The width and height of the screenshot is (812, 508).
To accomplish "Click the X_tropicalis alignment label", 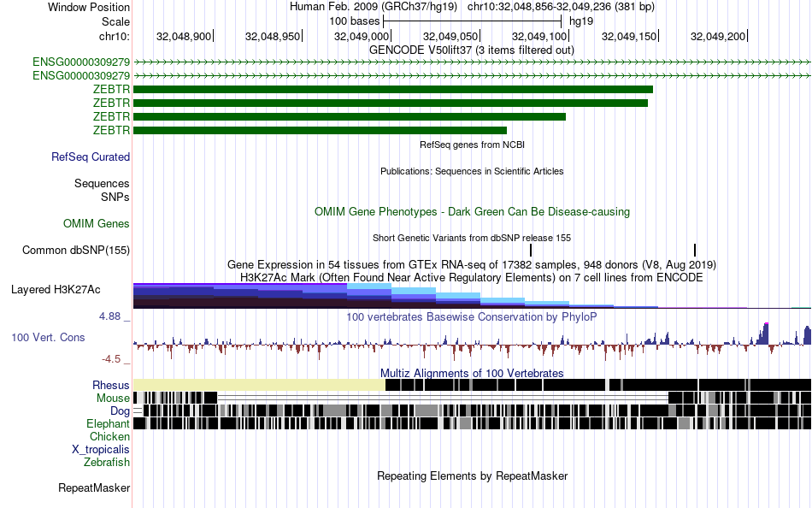I will [101, 450].
